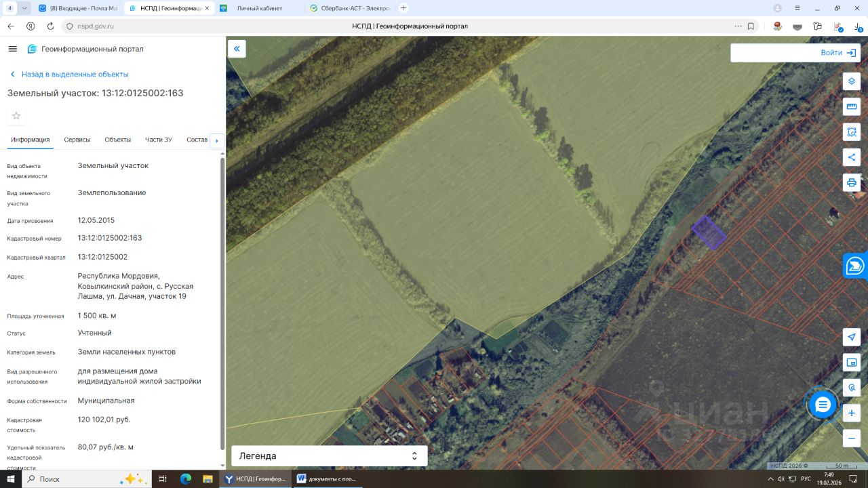Go back to the previous browser page
This screenshot has height=488, width=868.
click(x=11, y=26)
